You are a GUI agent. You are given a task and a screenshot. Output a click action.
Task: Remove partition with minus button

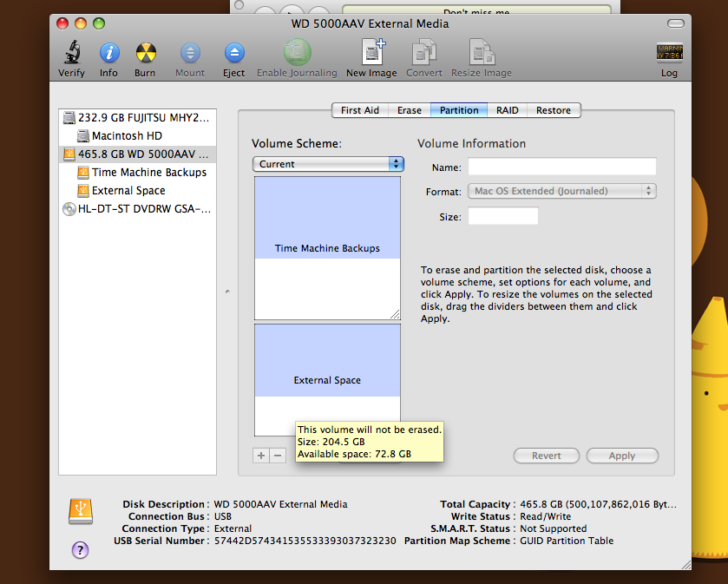pyautogui.click(x=278, y=456)
